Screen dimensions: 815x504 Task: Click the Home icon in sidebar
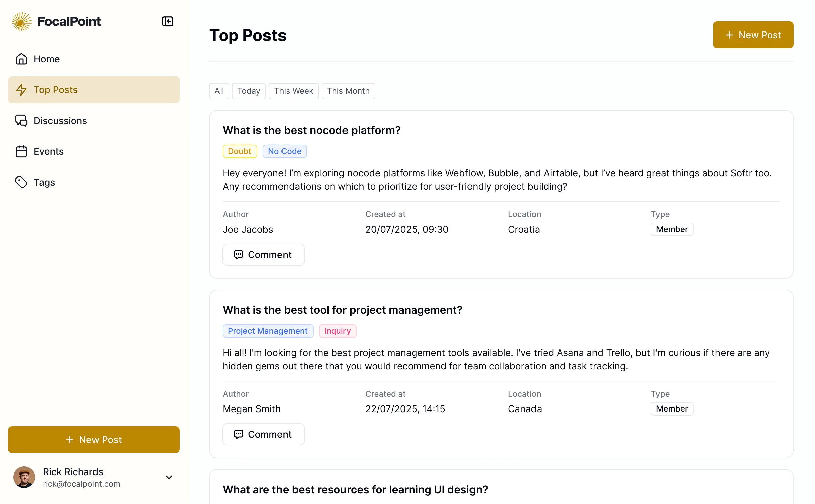pyautogui.click(x=21, y=59)
